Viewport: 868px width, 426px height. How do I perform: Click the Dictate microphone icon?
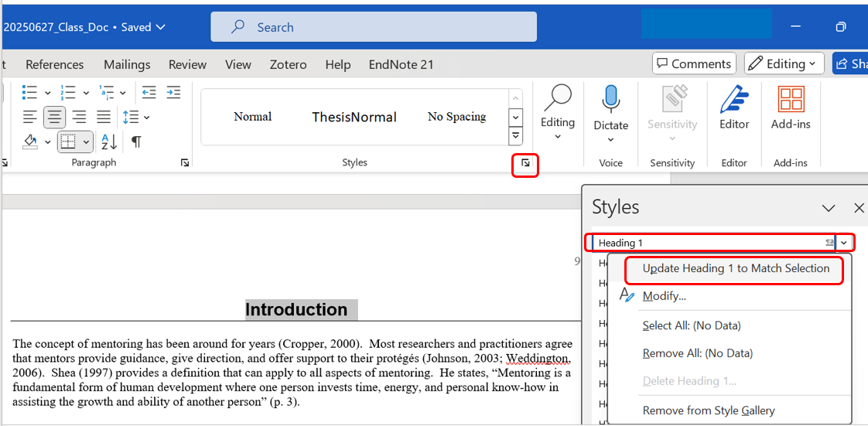(x=610, y=100)
